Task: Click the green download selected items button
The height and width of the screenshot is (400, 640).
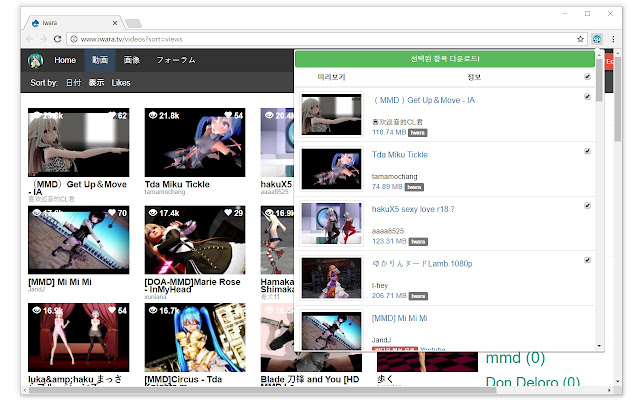Action: tap(444, 59)
